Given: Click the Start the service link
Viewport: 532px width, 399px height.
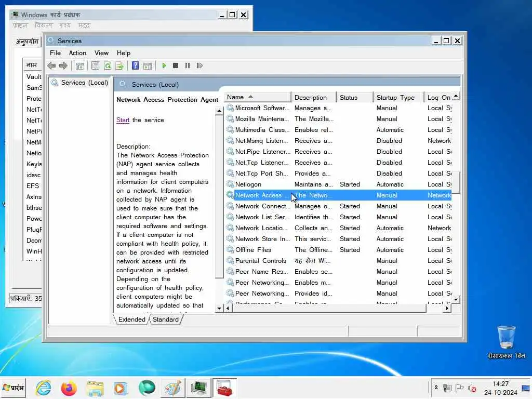Looking at the screenshot, I should pyautogui.click(x=123, y=120).
